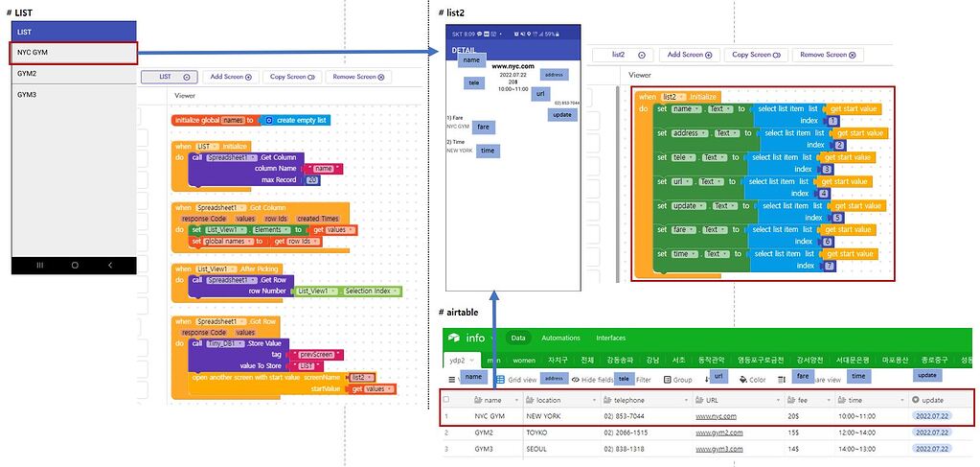The width and height of the screenshot is (980, 467).
Task: Click gear icon on create empty list block
Action: pos(269,120)
